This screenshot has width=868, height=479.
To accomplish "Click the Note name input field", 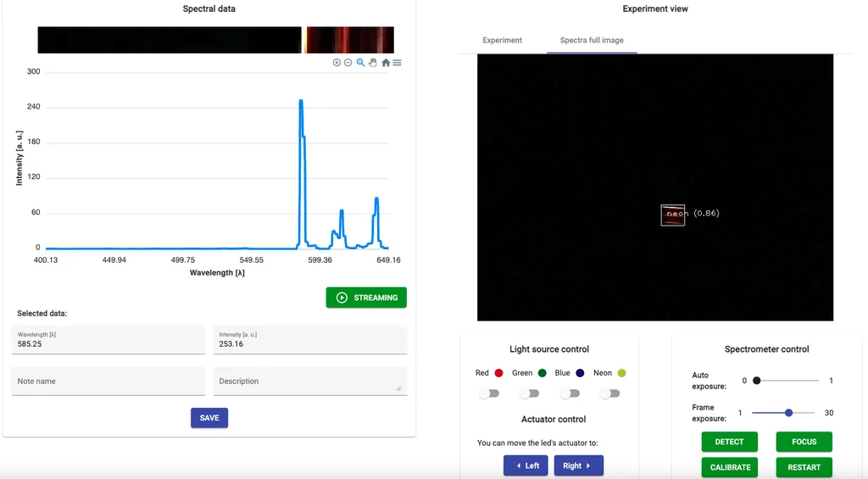I will coord(108,382).
